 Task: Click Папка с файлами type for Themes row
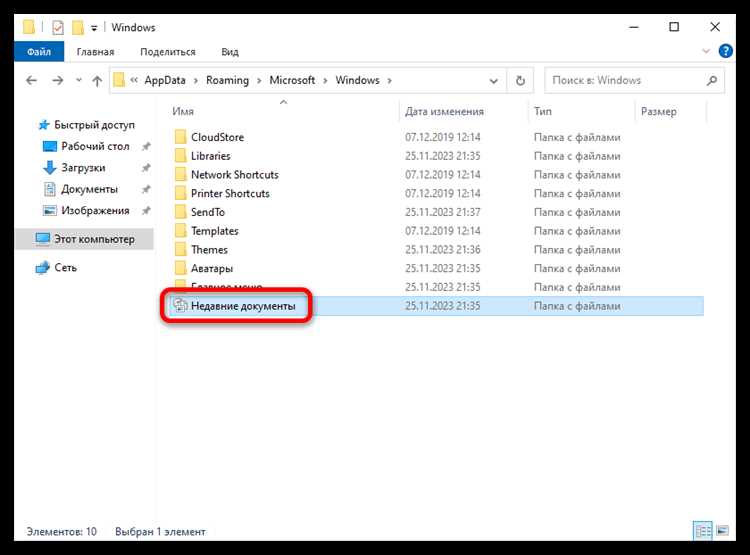(x=577, y=250)
